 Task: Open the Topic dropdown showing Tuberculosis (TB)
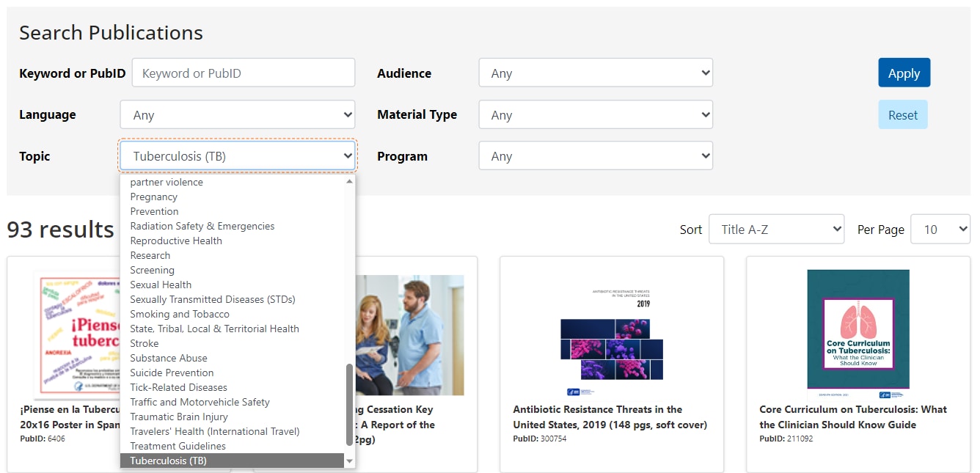pos(238,156)
